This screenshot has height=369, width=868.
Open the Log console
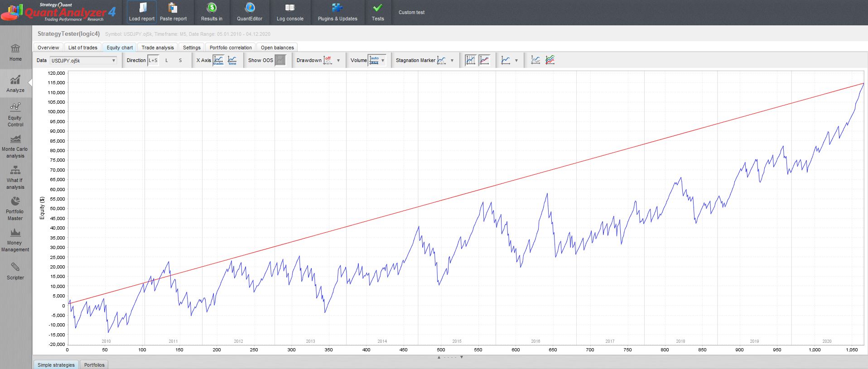[290, 12]
